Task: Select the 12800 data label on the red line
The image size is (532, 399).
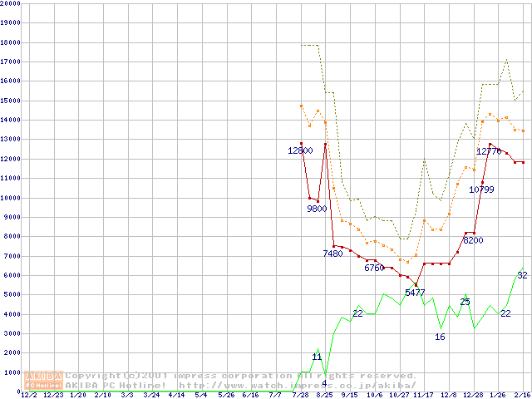Action: (300, 150)
